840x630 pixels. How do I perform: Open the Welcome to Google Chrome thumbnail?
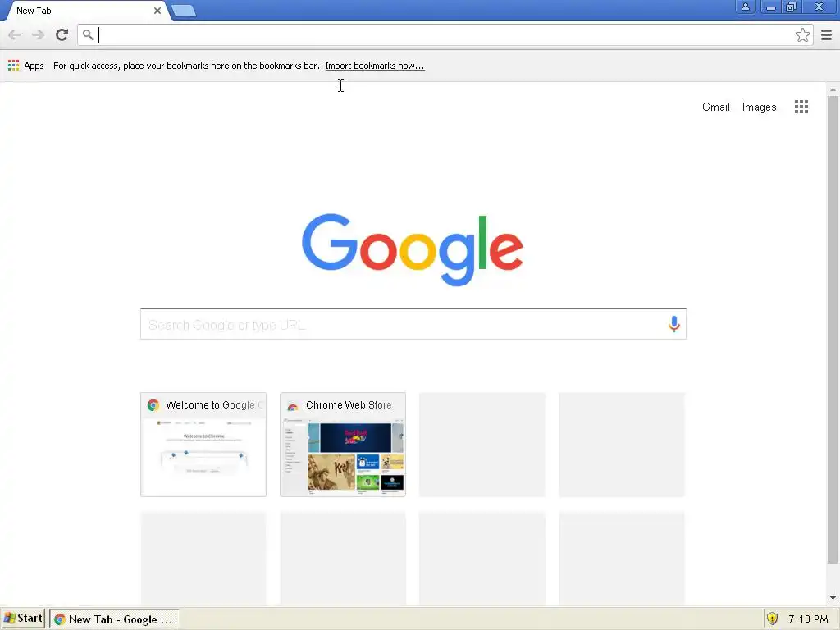click(x=203, y=445)
